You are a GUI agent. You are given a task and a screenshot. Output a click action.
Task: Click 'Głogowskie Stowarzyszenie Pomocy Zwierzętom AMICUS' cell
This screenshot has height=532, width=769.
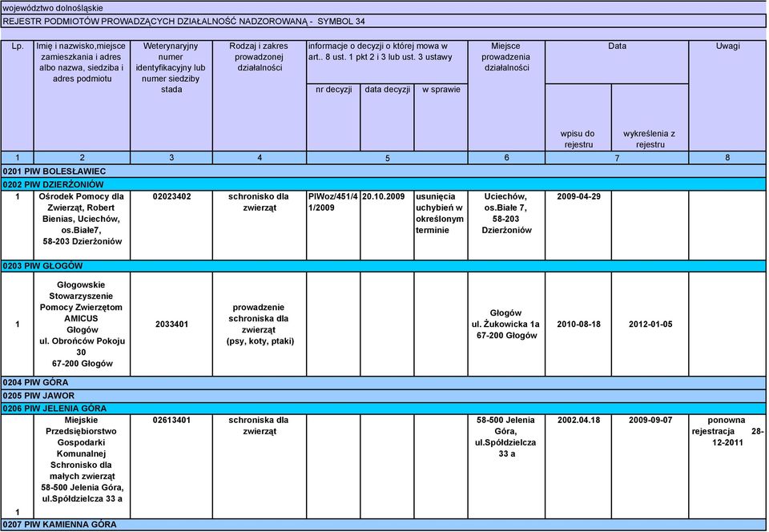pyautogui.click(x=82, y=324)
